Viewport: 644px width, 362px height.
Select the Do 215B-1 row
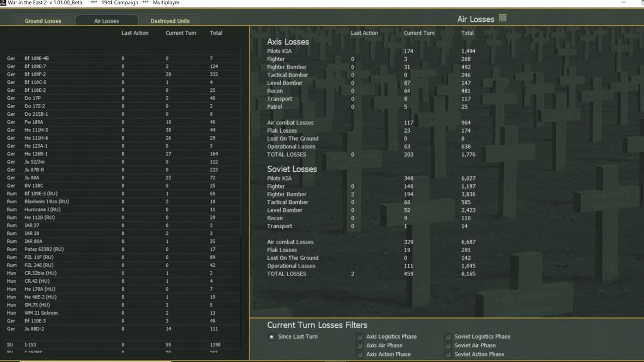tap(122, 114)
